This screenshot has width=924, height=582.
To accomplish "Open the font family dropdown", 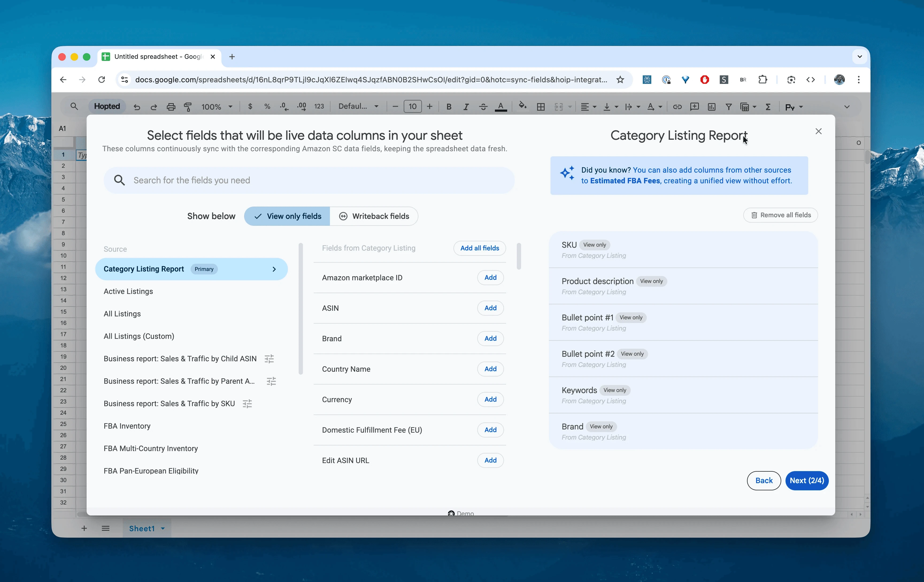I will 358,107.
